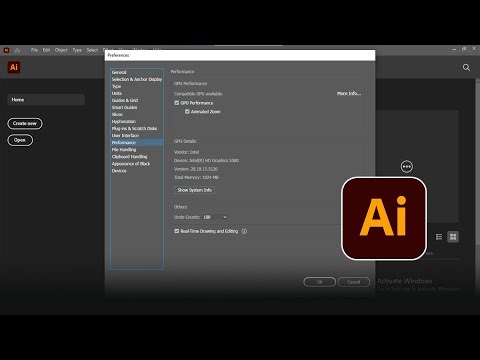The width and height of the screenshot is (480, 360).
Task: Select Clipboard Handling category
Action: click(137, 156)
